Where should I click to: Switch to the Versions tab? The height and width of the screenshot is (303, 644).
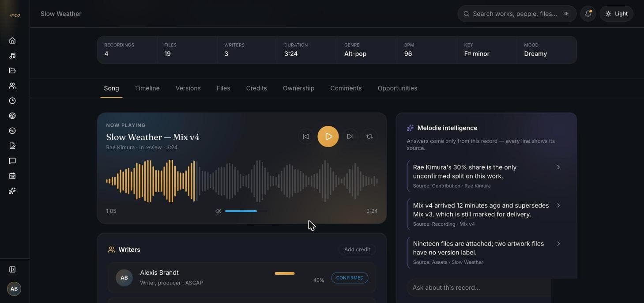click(x=188, y=88)
